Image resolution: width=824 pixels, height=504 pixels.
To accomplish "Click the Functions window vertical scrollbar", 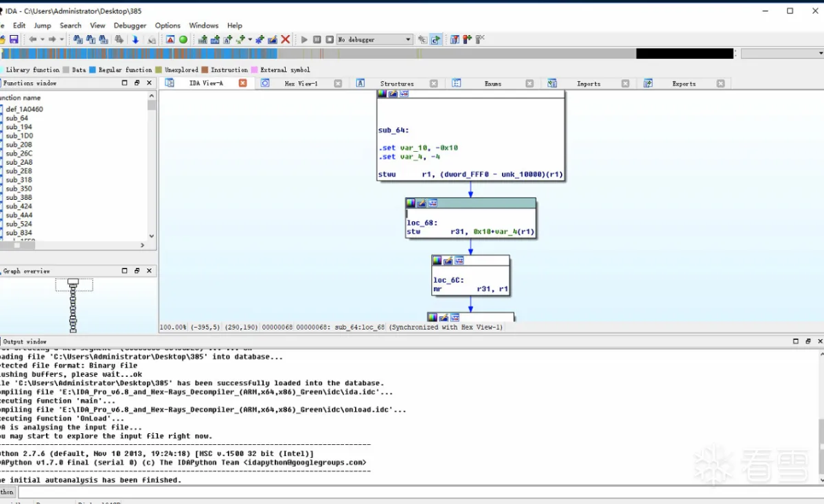I will 152,166.
